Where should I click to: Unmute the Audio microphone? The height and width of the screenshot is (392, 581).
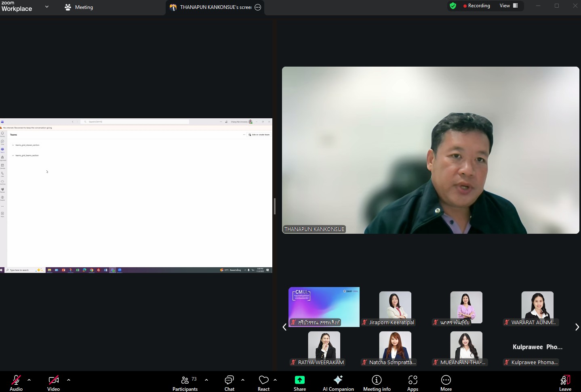[x=16, y=383]
